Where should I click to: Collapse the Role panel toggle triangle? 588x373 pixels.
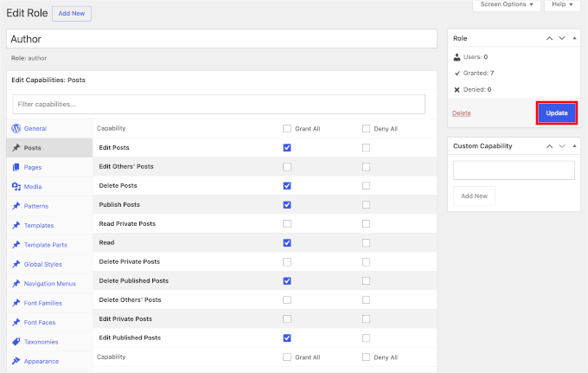574,38
